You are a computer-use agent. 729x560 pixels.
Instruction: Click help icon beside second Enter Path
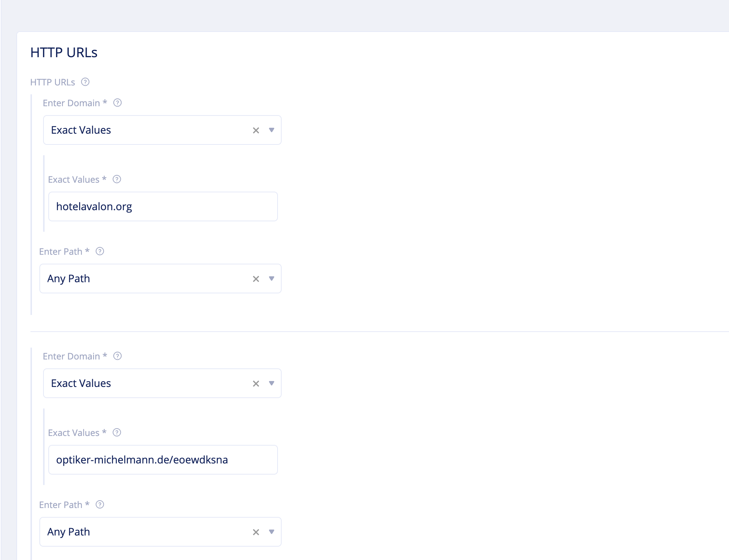100,505
